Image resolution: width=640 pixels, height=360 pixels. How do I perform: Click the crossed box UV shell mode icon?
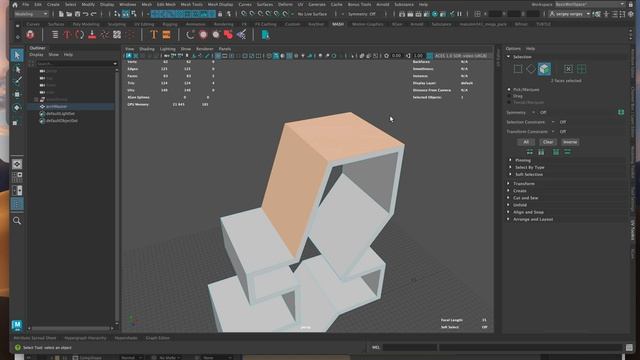[568, 69]
